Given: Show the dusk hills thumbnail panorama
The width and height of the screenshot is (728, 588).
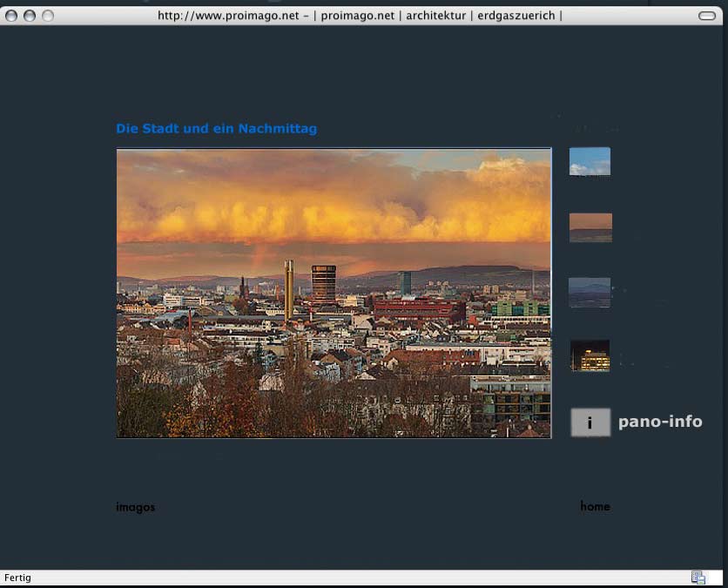Looking at the screenshot, I should tap(590, 293).
